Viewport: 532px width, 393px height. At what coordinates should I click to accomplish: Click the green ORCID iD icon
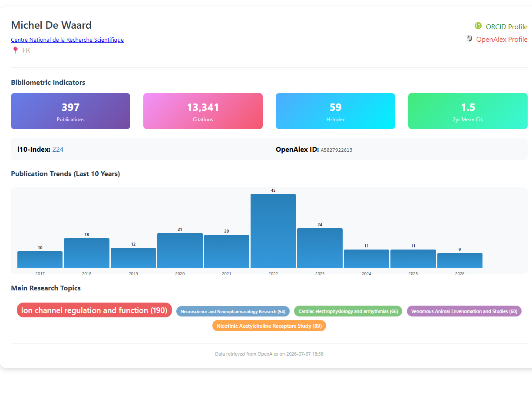coord(478,26)
